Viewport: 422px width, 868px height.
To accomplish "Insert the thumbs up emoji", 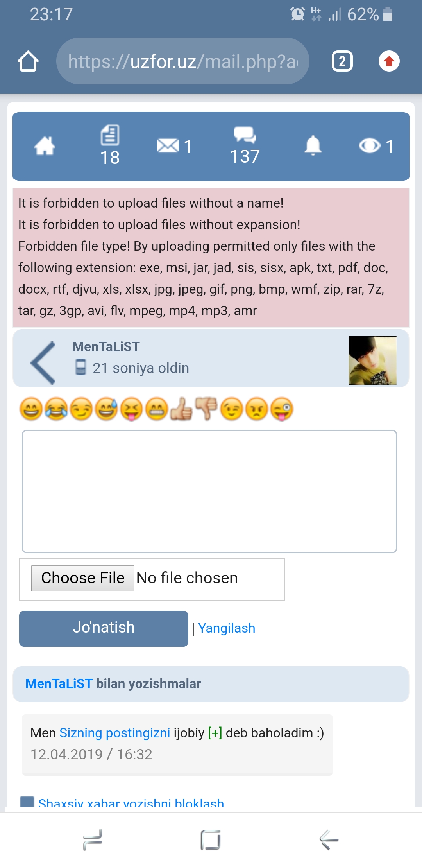I will point(181,409).
